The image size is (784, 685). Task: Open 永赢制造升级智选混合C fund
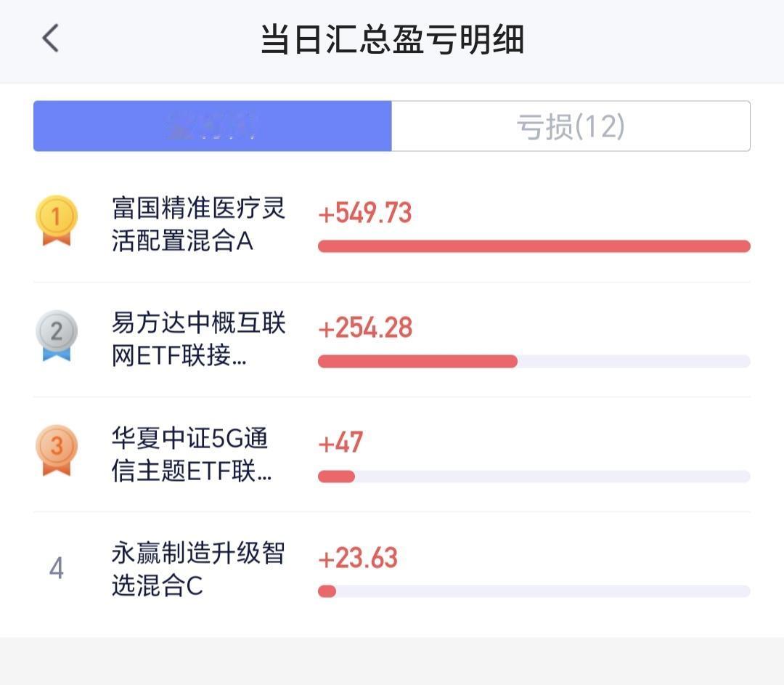198,569
